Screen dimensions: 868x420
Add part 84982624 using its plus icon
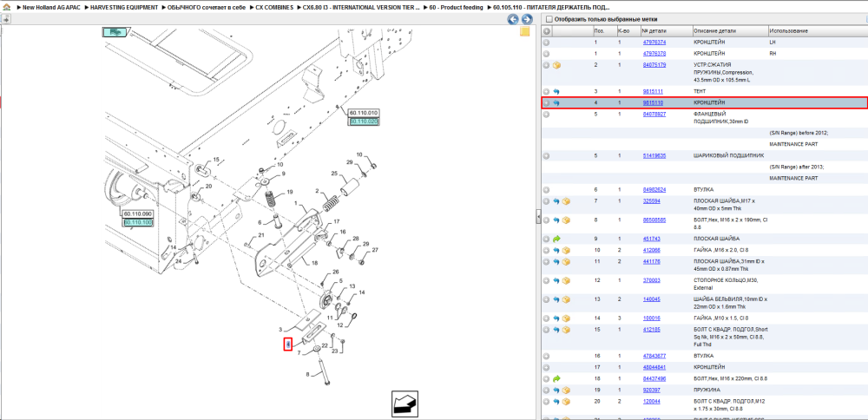point(546,190)
